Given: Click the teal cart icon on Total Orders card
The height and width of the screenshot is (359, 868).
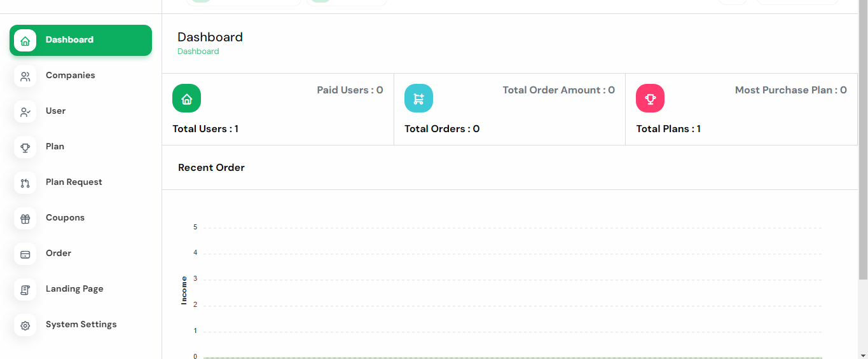Looking at the screenshot, I should point(418,98).
